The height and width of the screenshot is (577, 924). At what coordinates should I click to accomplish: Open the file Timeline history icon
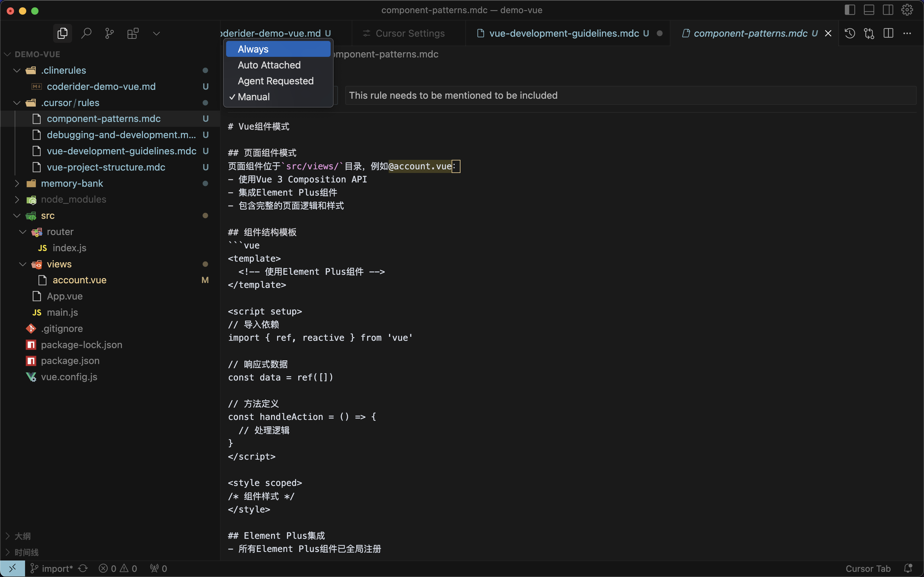[850, 33]
